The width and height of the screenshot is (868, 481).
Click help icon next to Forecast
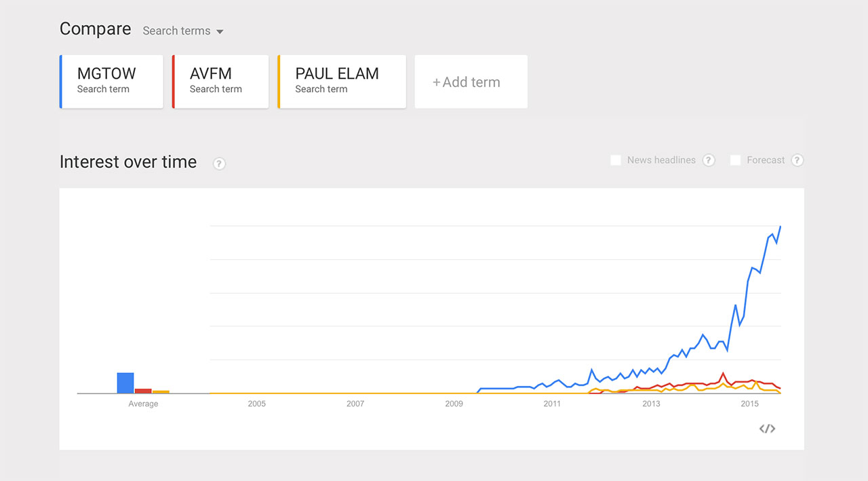(797, 161)
